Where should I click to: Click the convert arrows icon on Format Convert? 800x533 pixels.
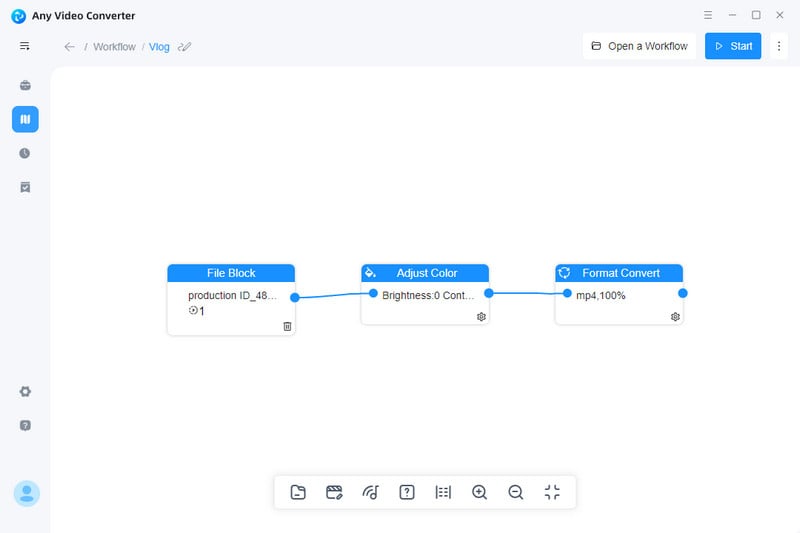coord(564,273)
